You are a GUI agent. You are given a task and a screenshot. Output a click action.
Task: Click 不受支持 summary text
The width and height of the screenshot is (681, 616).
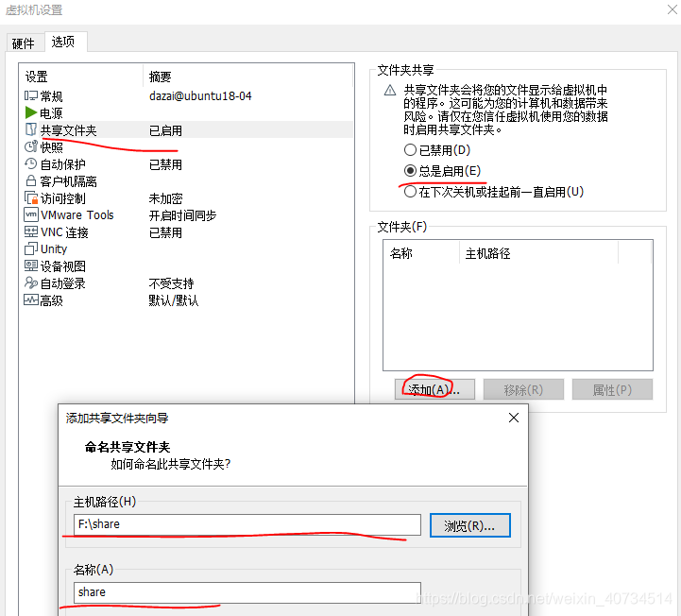click(171, 283)
